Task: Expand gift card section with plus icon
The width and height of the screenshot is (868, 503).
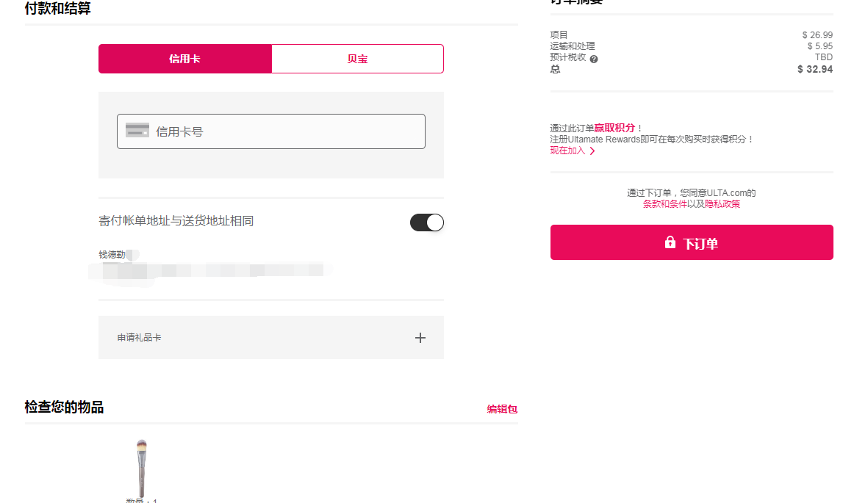Action: [x=420, y=338]
